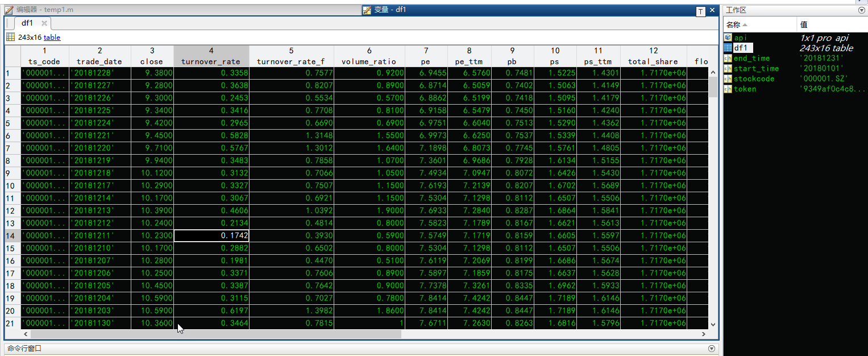Click the start_time char variable icon
868x356 pixels.
click(728, 68)
